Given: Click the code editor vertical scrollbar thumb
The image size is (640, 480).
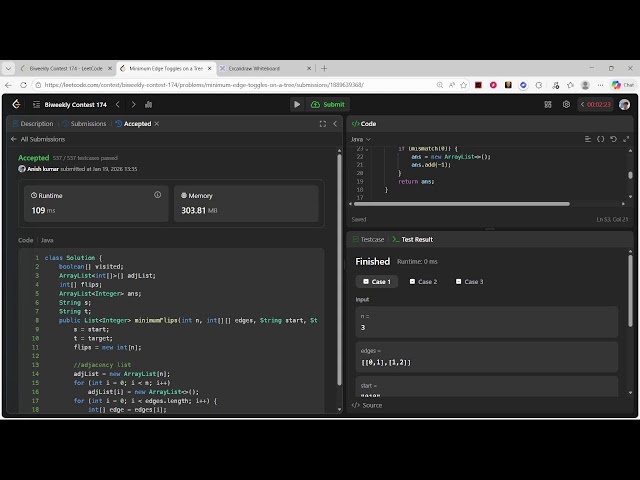Looking at the screenshot, I should (x=630, y=175).
